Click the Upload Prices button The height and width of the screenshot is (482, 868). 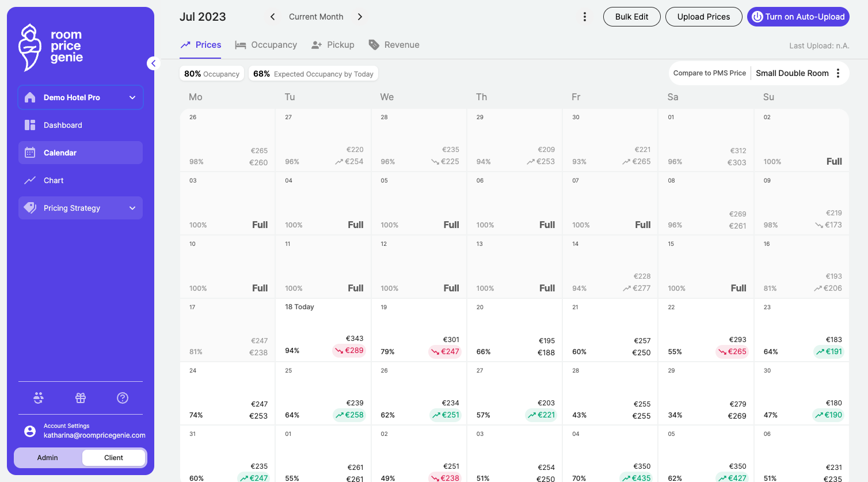pos(704,17)
